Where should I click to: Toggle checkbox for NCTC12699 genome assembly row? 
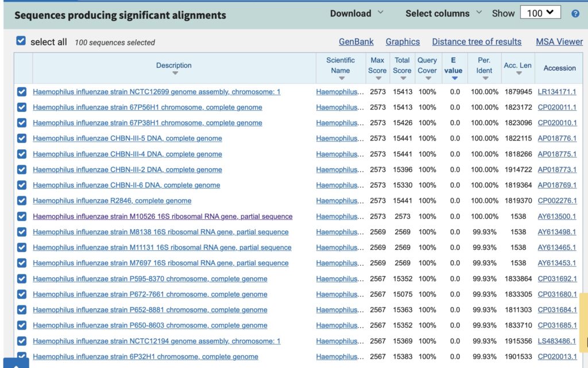(22, 92)
